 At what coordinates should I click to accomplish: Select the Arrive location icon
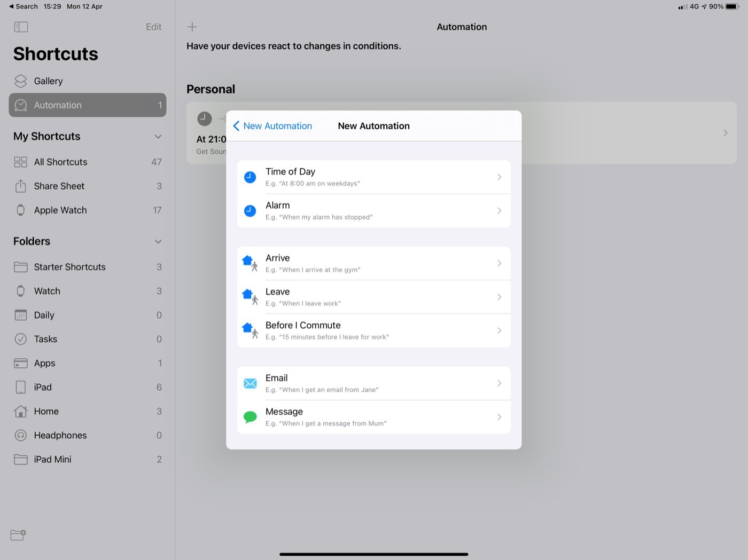click(x=250, y=263)
